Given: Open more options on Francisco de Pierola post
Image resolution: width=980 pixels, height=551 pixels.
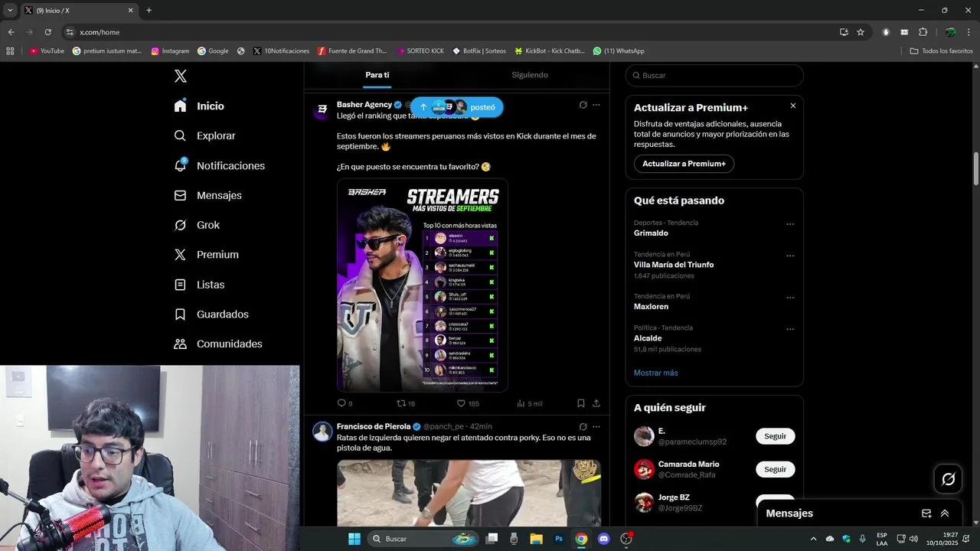Looking at the screenshot, I should tap(596, 427).
